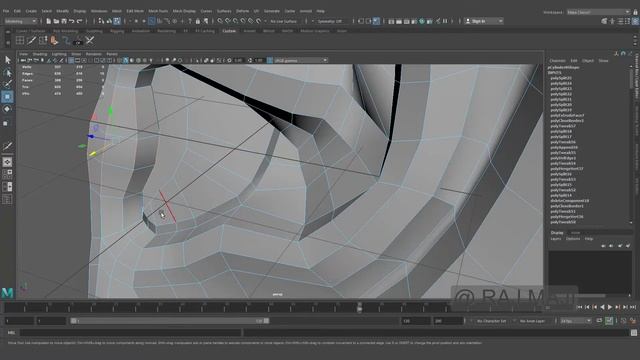Open the Mesh Tools menu

tap(158, 11)
